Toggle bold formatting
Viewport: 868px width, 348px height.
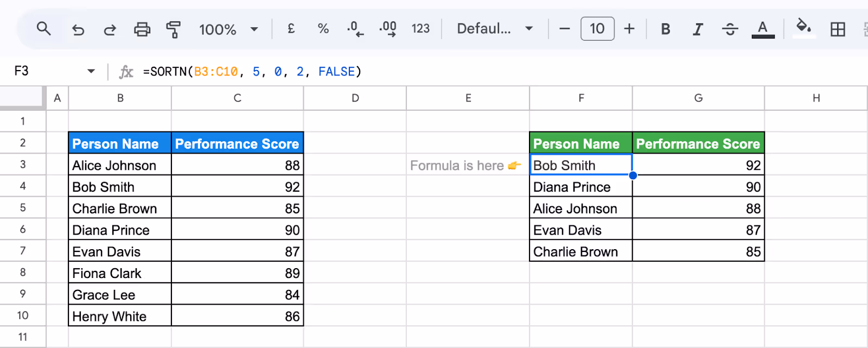[x=666, y=29]
